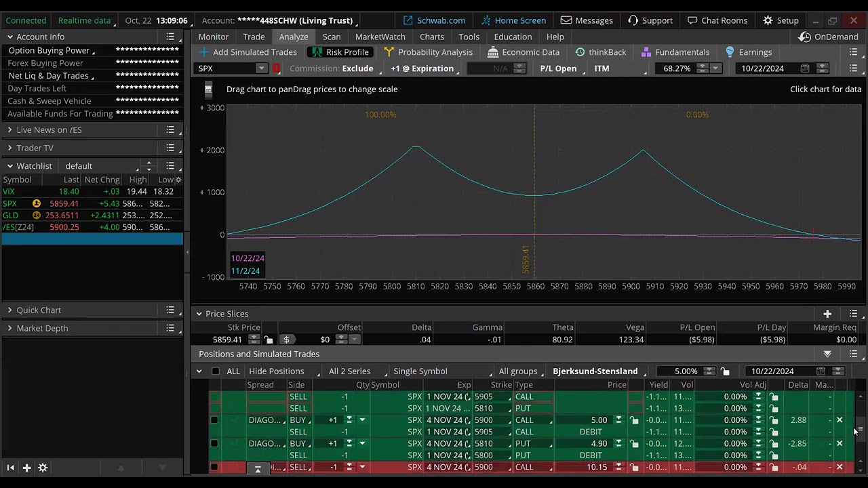Open the Fundamentals subtab
This screenshot has height=488, width=868.
(675, 52)
